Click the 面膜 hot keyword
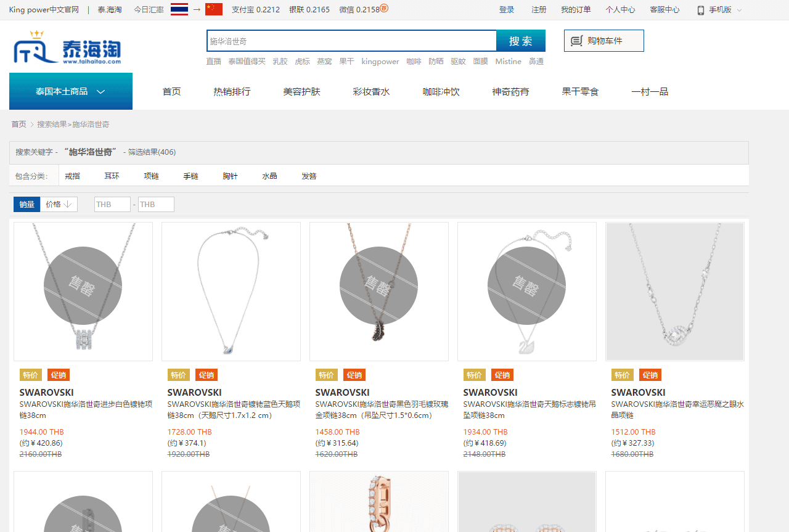The height and width of the screenshot is (532, 789). pos(480,62)
